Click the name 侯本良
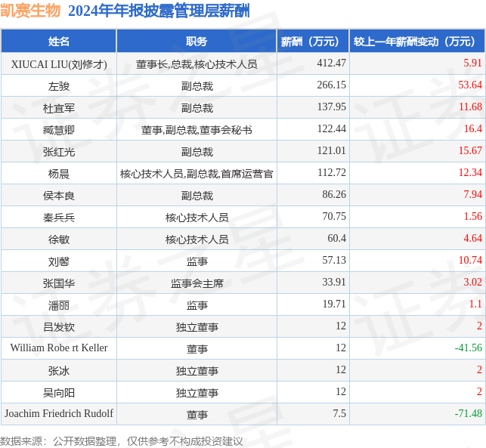The width and height of the screenshot is (486, 448). tap(59, 196)
